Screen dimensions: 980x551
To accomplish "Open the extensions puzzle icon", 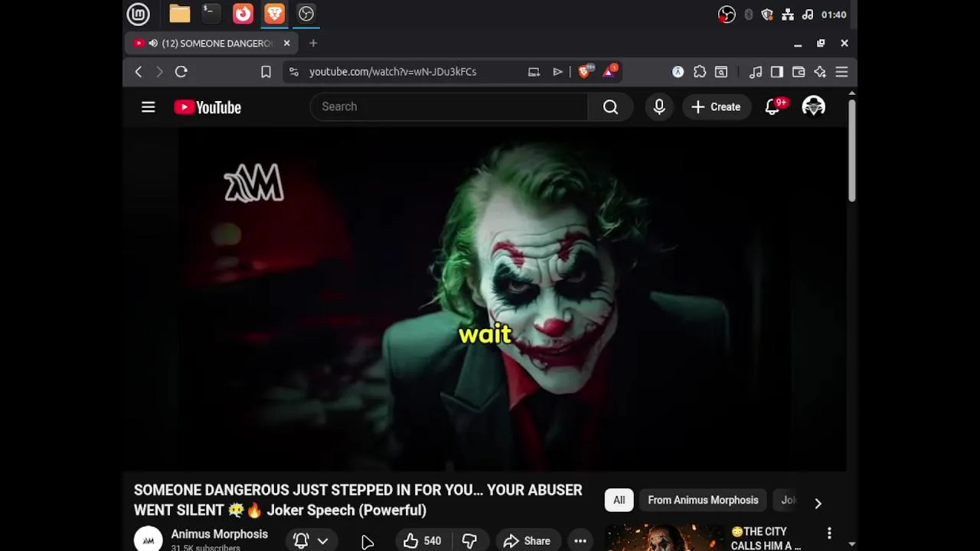I will click(700, 72).
